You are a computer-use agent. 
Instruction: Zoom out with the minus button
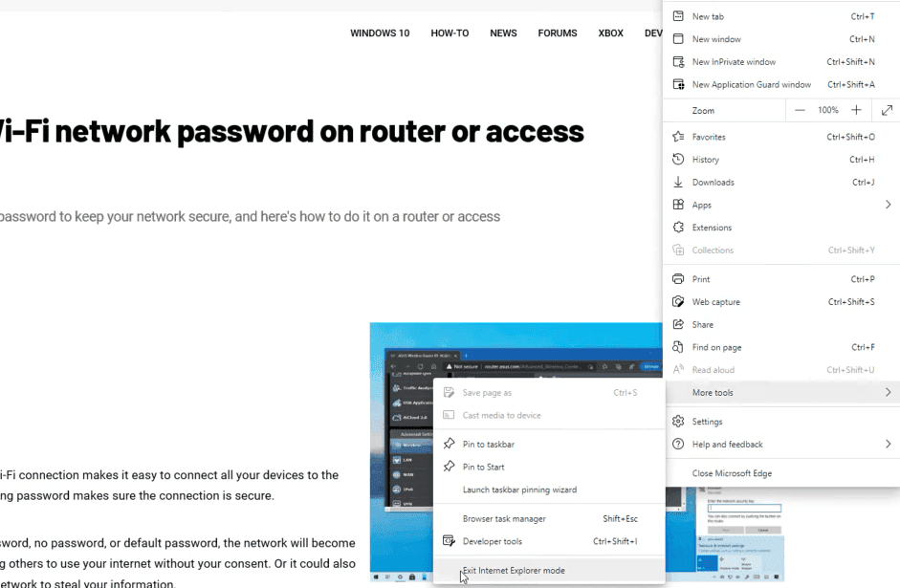click(800, 110)
